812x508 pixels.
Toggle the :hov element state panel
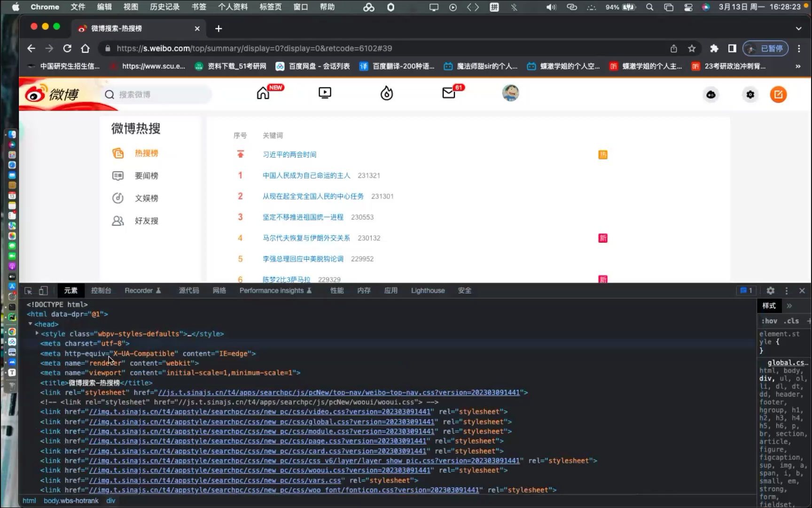coord(769,321)
